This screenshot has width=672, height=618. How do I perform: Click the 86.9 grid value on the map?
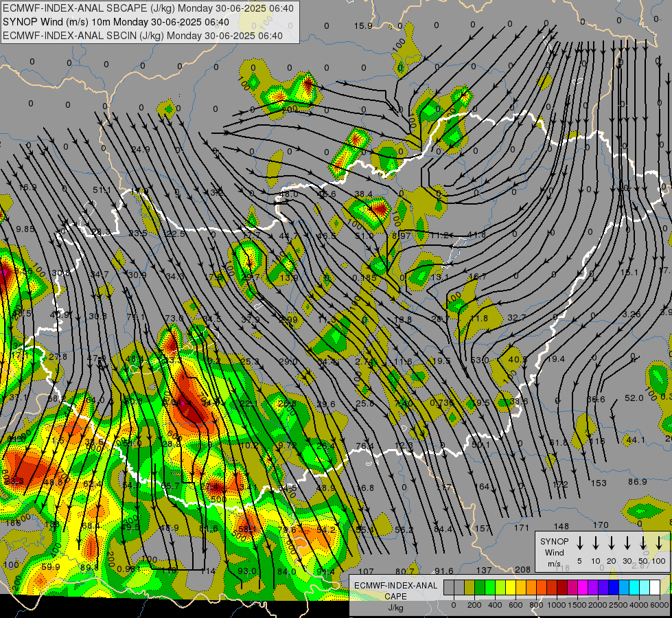point(637,481)
